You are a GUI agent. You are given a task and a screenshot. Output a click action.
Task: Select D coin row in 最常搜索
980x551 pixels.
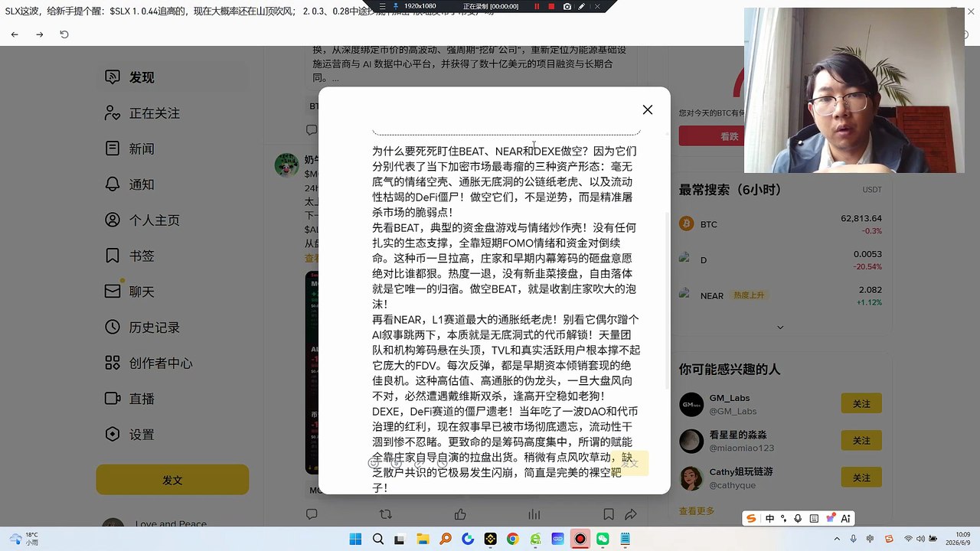pyautogui.click(x=780, y=260)
